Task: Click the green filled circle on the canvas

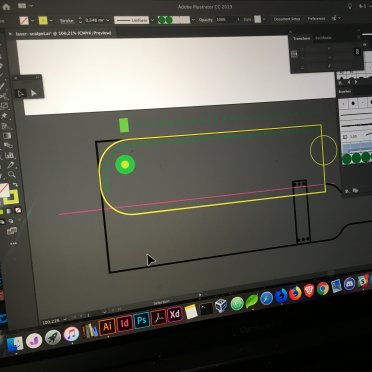Action: (125, 164)
